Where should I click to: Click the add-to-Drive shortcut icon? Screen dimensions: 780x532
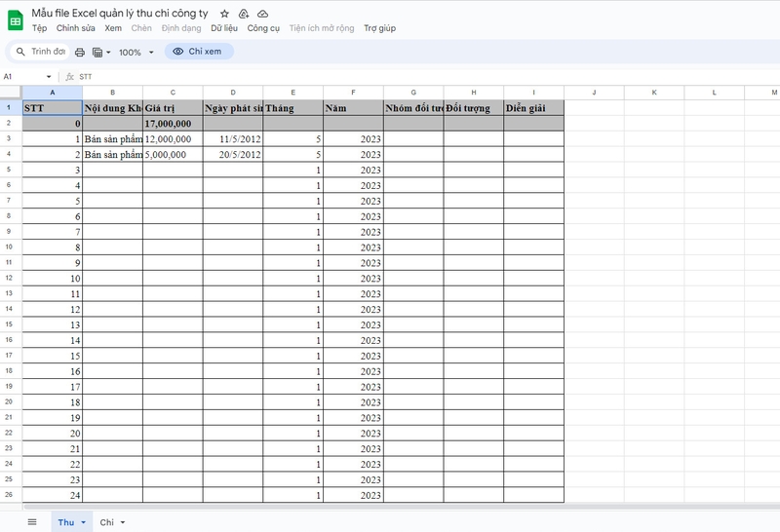point(243,14)
